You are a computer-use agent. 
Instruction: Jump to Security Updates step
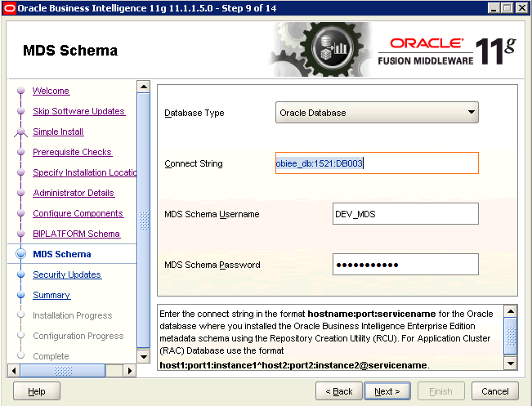click(x=67, y=274)
